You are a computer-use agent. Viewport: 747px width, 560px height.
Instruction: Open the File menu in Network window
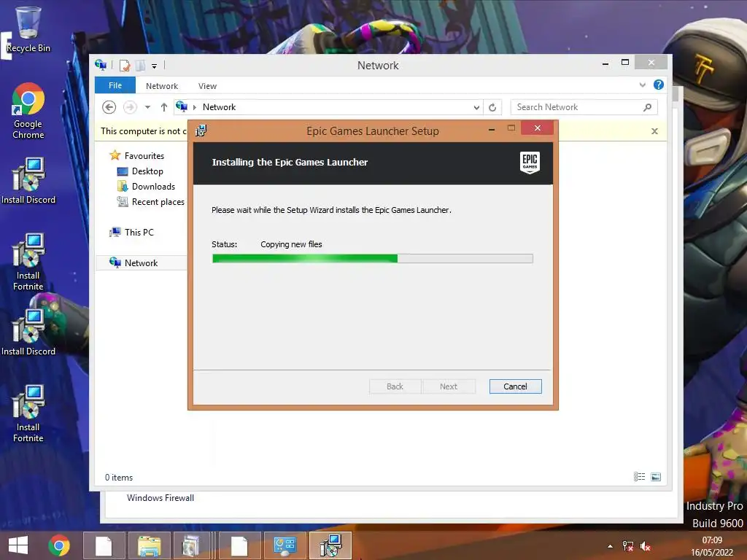(115, 86)
